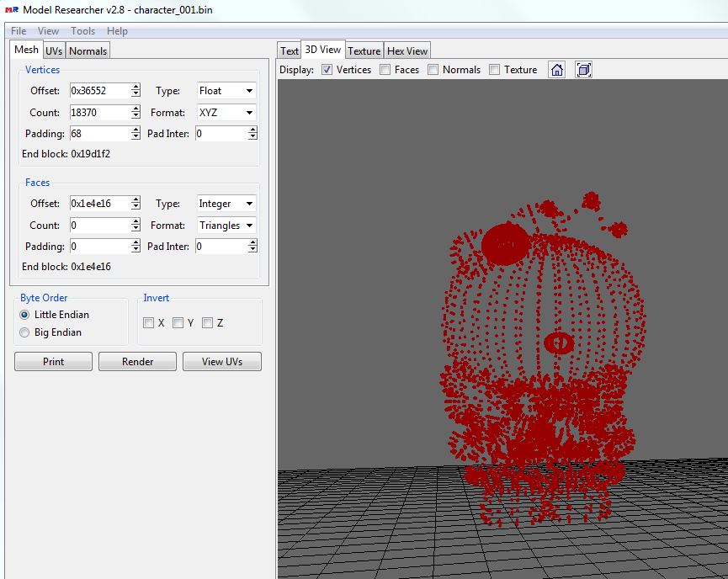Switch to the UVs tab
Viewport: 728px width, 579px height.
click(x=54, y=51)
